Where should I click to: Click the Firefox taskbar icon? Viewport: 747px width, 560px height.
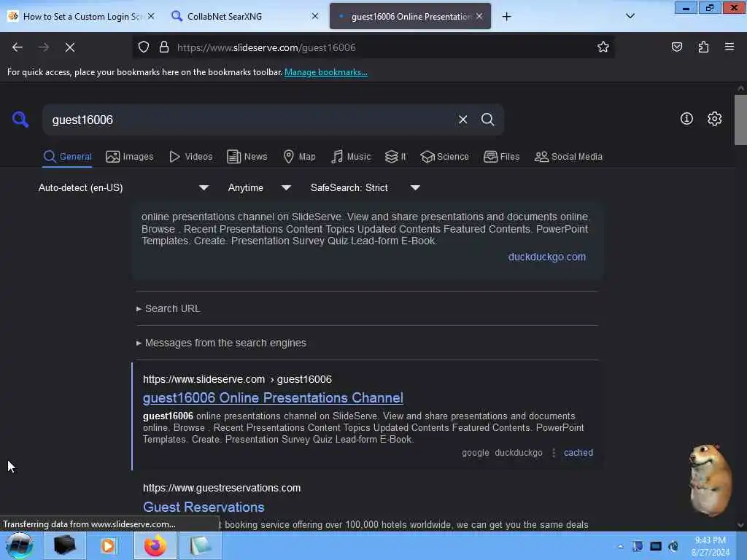coord(155,545)
